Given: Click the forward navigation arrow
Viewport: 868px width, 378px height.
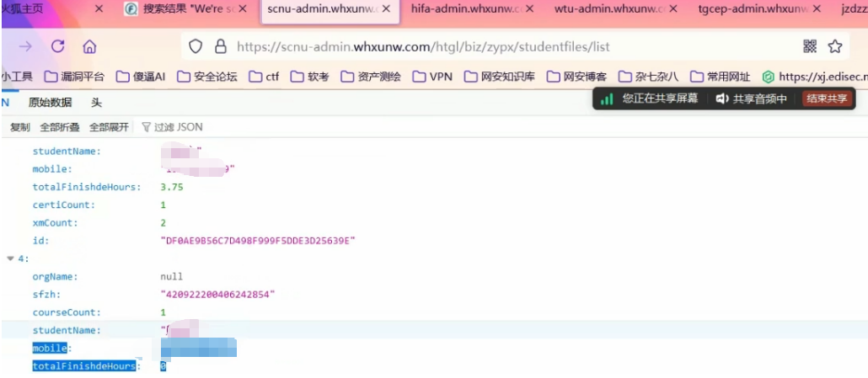Looking at the screenshot, I should (x=25, y=46).
